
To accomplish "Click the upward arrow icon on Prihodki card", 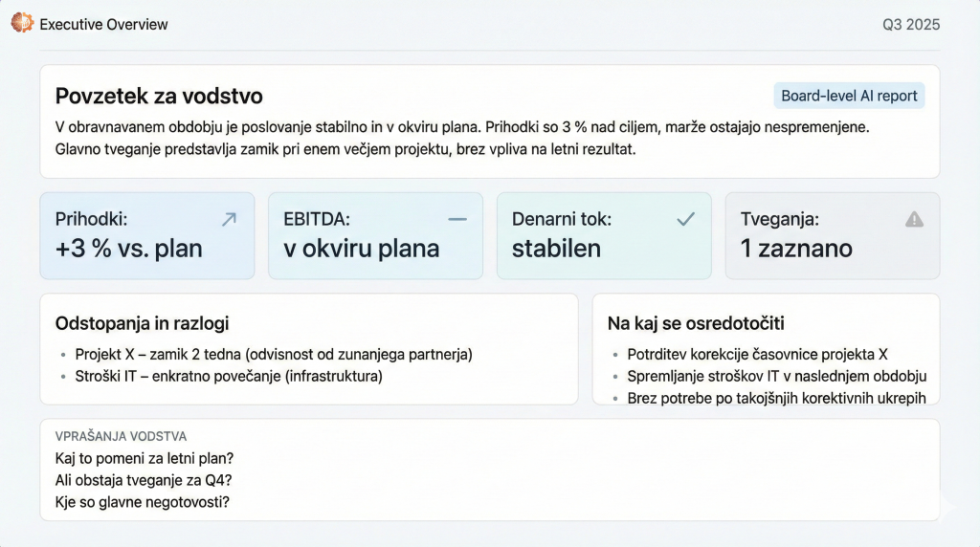I will (229, 219).
